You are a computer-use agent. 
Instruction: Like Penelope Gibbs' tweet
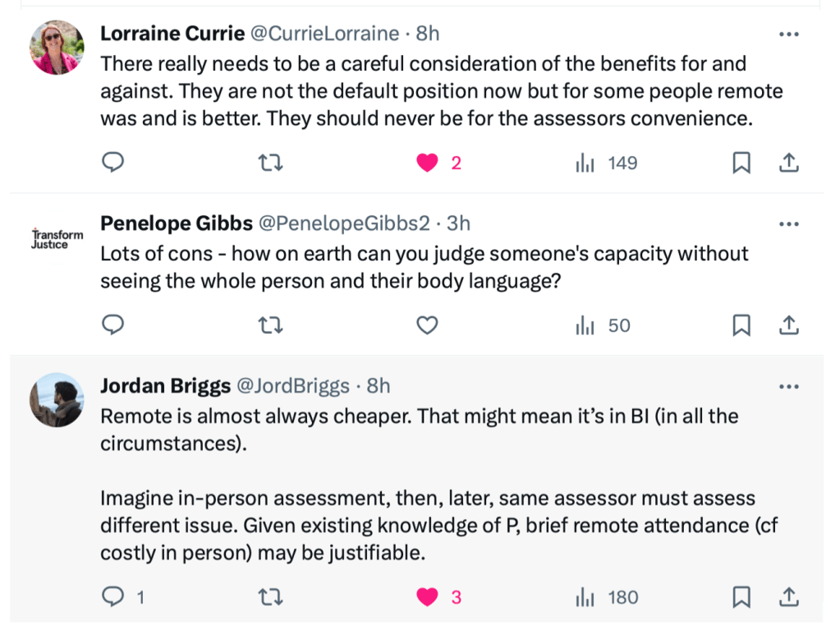point(427,326)
